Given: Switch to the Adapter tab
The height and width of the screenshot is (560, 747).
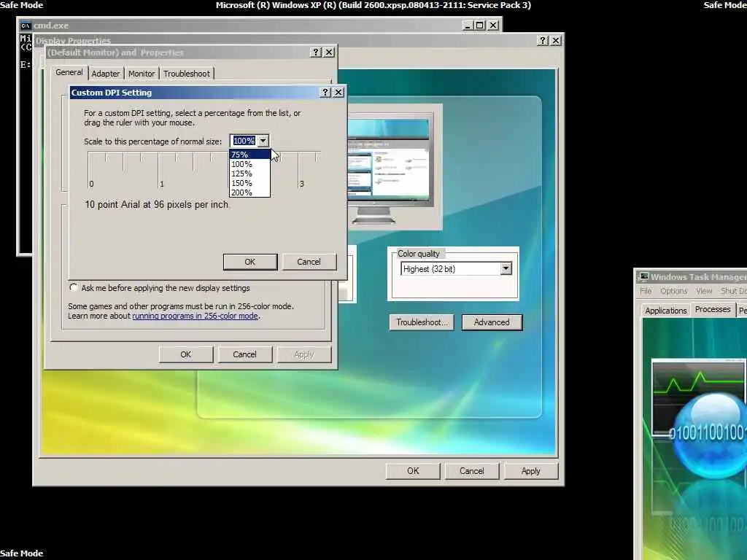Looking at the screenshot, I should tap(106, 74).
